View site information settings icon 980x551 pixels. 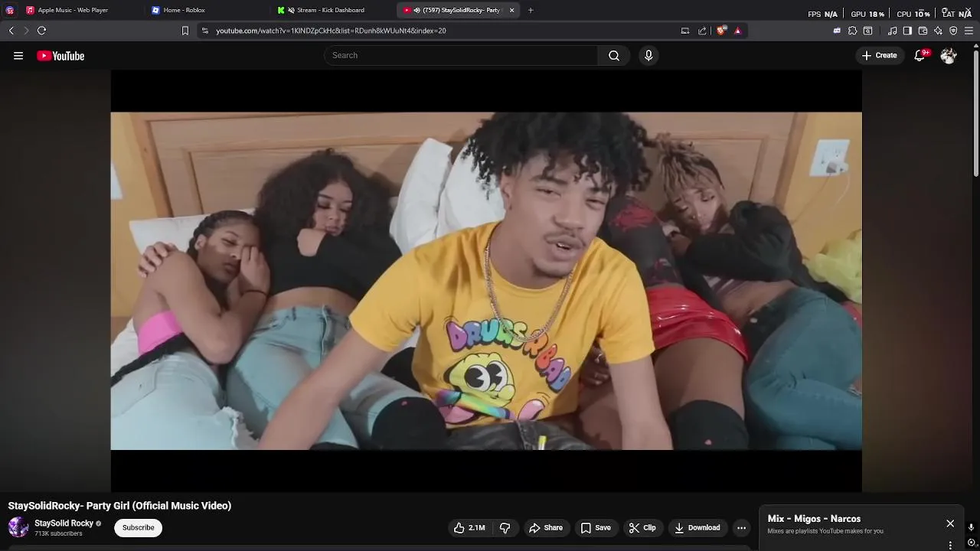(x=204, y=31)
